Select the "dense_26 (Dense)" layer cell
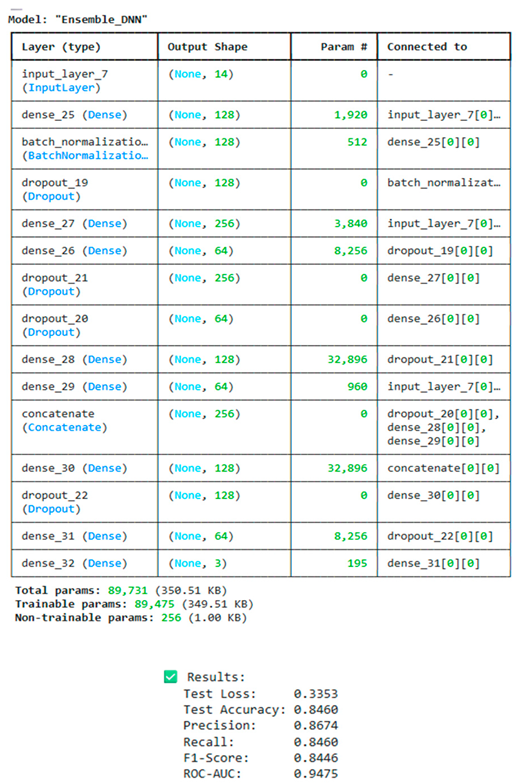The height and width of the screenshot is (784, 518). [74, 250]
